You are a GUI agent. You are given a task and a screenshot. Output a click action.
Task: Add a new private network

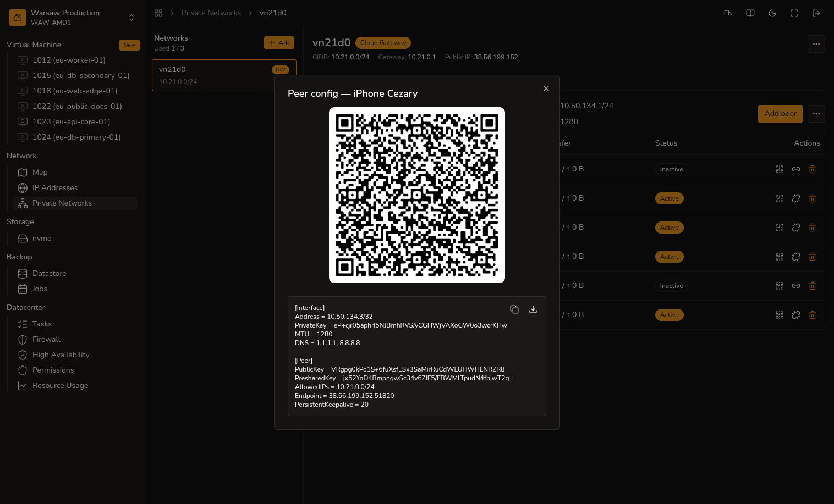(279, 43)
